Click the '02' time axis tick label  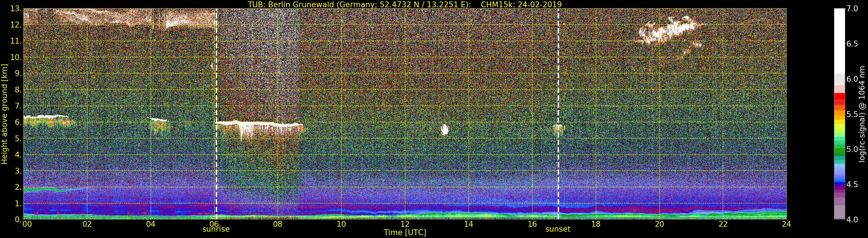coord(87,224)
